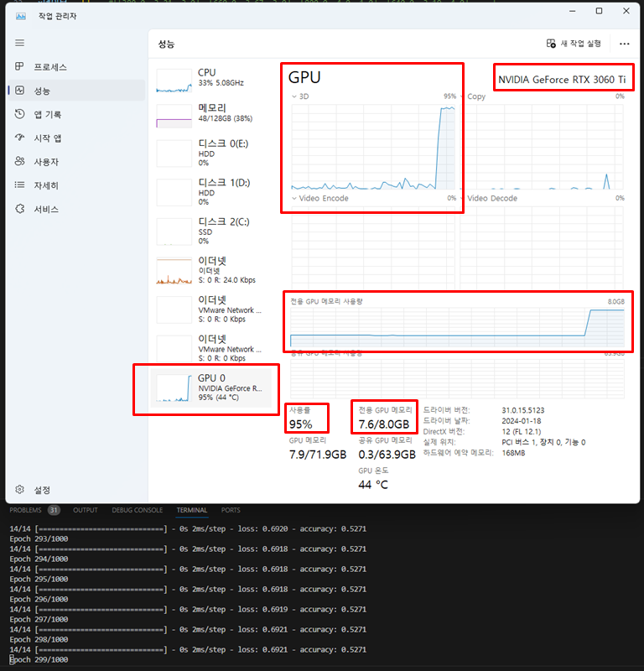Open the 서비스 (Services) page

coord(76,209)
